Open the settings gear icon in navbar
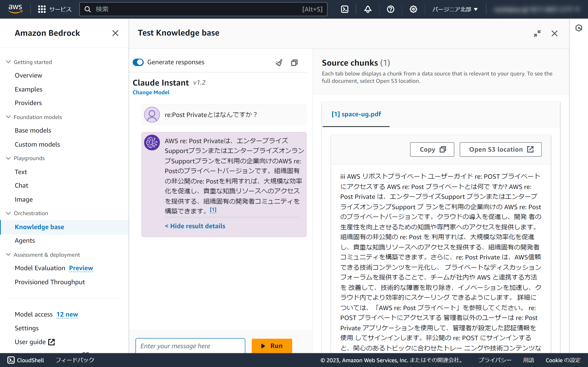 pos(413,9)
